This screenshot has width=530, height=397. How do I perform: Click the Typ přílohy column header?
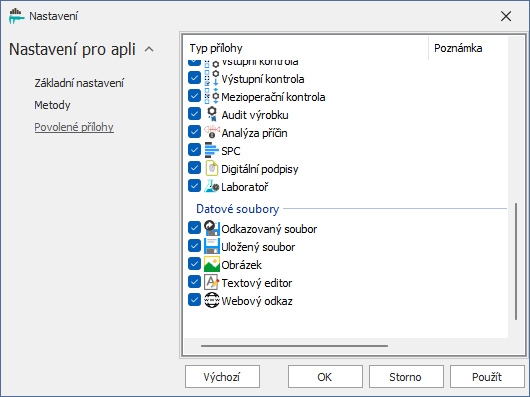(x=306, y=48)
